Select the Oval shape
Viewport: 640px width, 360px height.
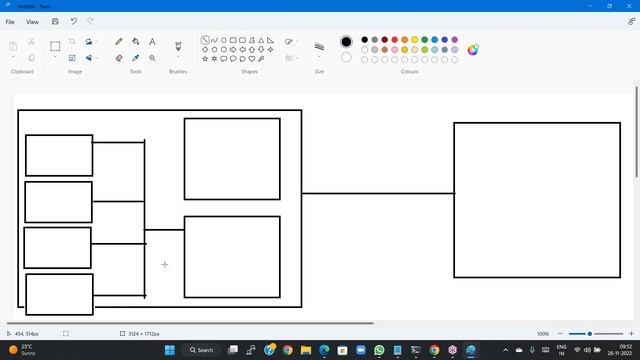coord(224,40)
